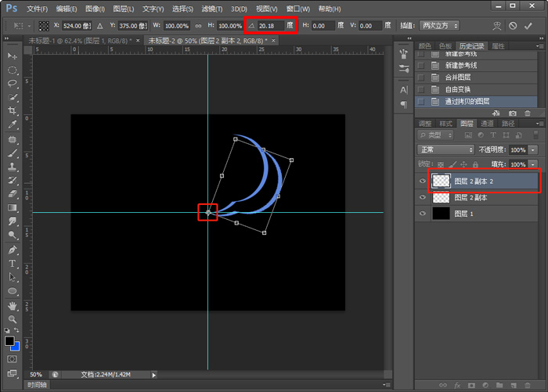
Task: Click the zoom level 50% field
Action: (36, 375)
